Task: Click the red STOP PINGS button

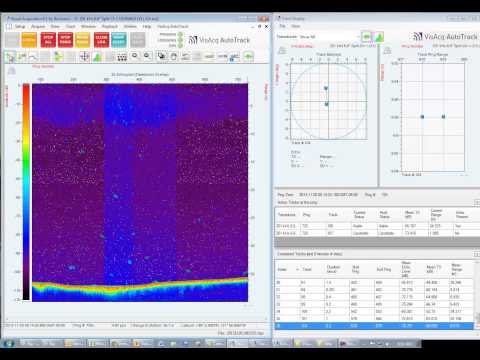Action: [65, 40]
